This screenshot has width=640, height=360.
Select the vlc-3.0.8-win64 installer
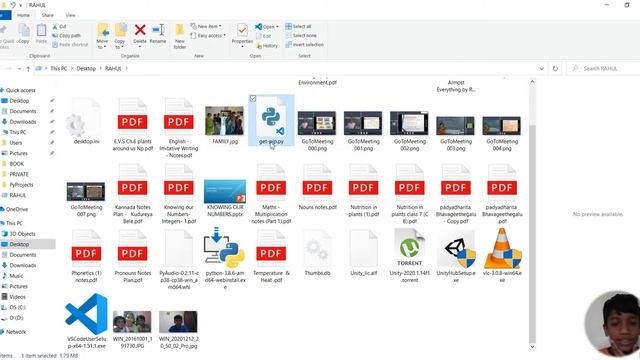[502, 255]
